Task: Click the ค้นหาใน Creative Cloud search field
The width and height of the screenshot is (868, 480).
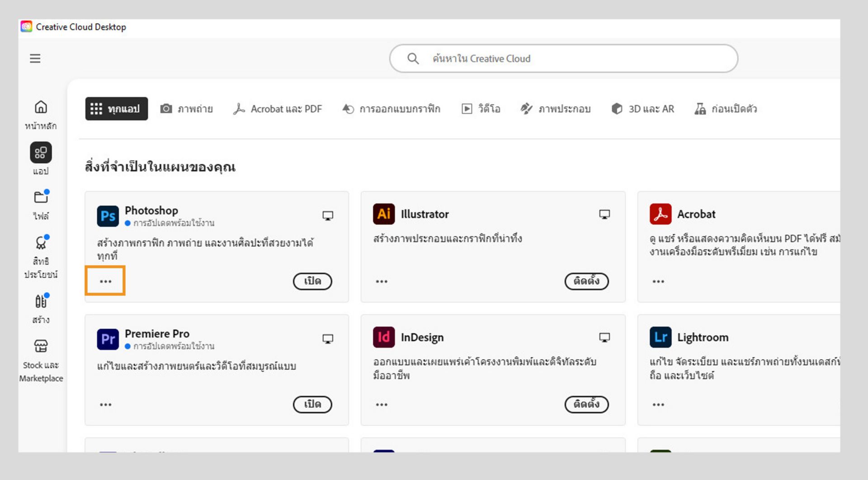Action: point(564,58)
